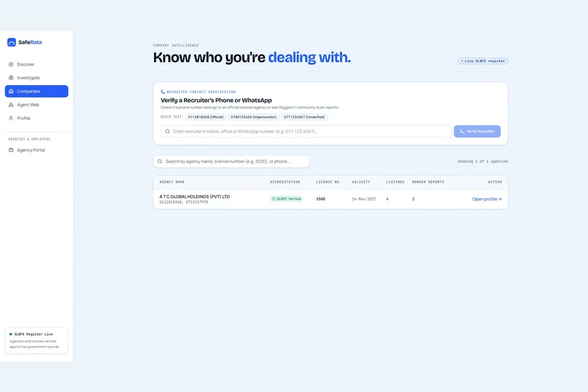588x392 pixels.
Task: Open the Profile page
Action: coord(36,118)
